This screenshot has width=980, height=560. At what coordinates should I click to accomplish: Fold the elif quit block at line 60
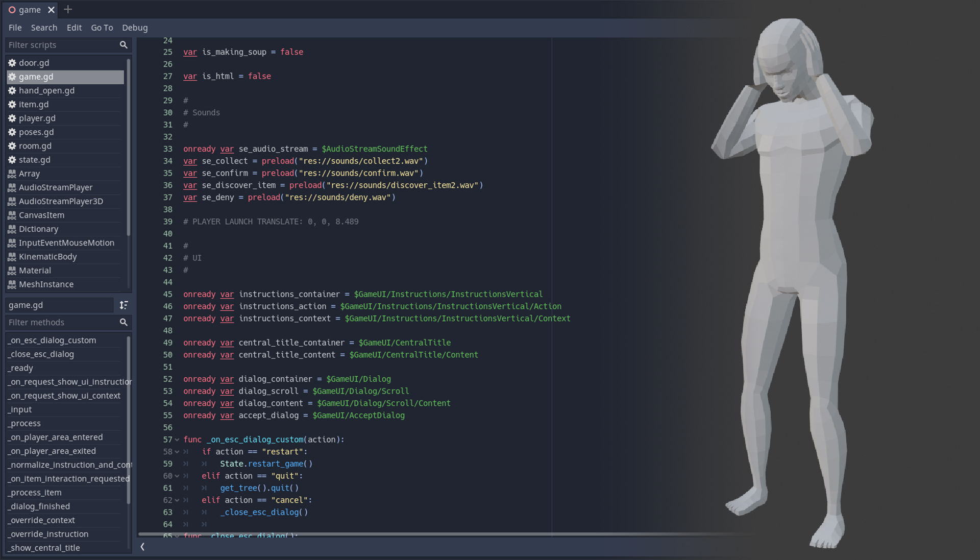tap(177, 476)
